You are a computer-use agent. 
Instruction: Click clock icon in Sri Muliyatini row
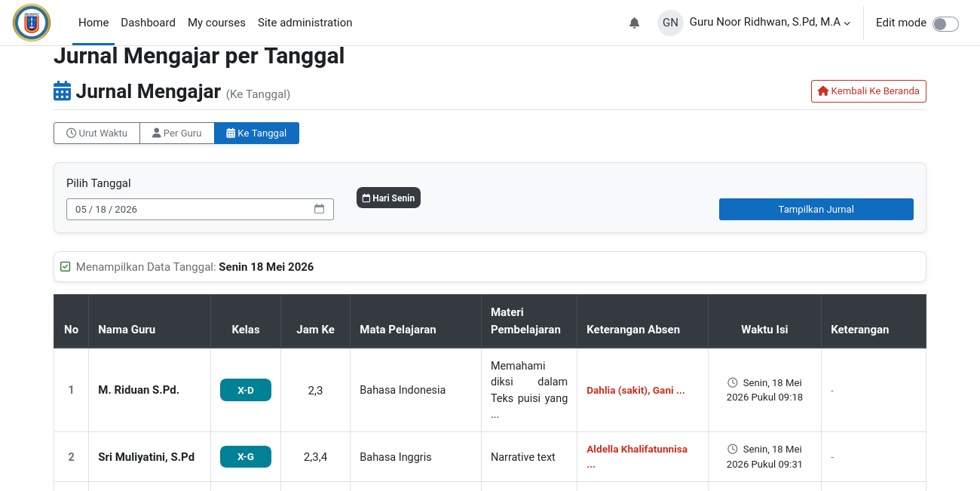732,449
